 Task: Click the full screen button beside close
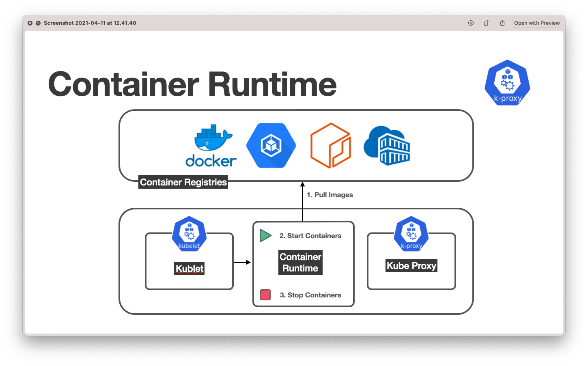(x=38, y=23)
